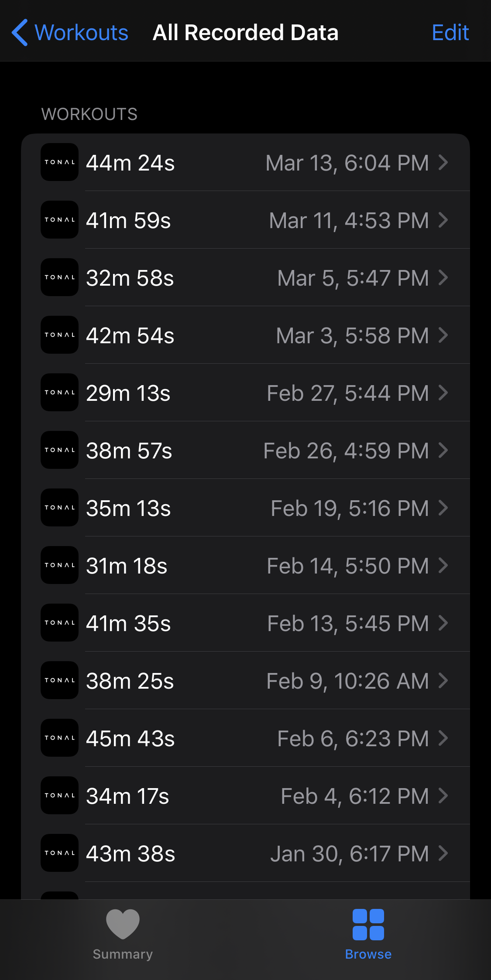491x980 pixels.
Task: Tap the Tonal icon beside 45m 43s
Action: click(x=60, y=738)
